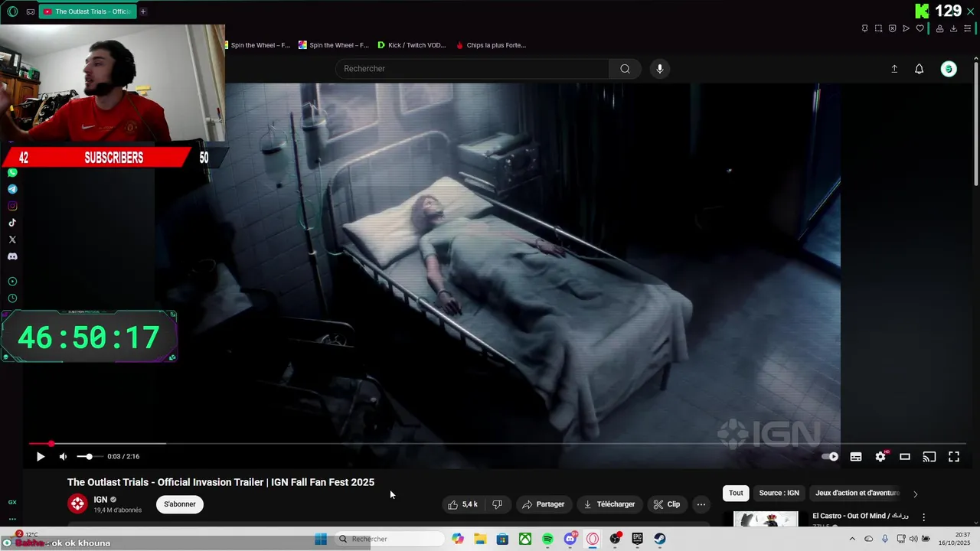Open Epic Games Launcher from taskbar
This screenshot has width=980, height=551.
coord(637,539)
